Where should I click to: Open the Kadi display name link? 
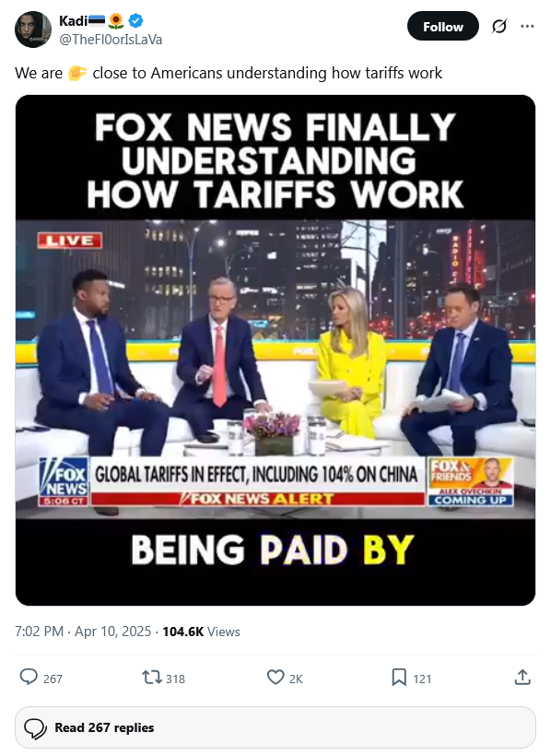point(73,20)
